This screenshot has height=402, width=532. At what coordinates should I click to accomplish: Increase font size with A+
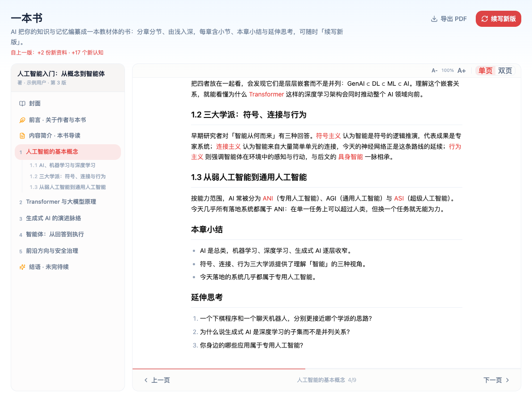tap(461, 71)
